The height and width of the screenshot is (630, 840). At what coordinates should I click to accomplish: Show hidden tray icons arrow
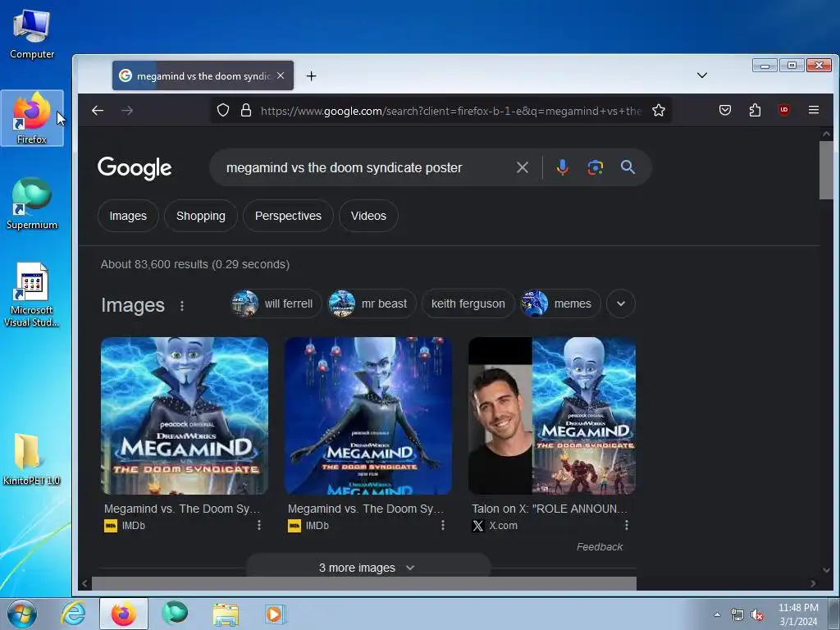tap(717, 614)
